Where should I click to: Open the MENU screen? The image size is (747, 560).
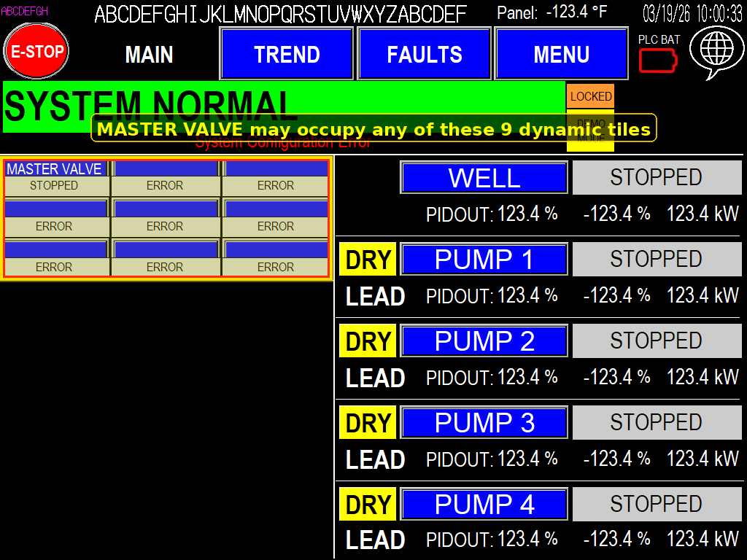click(x=561, y=54)
